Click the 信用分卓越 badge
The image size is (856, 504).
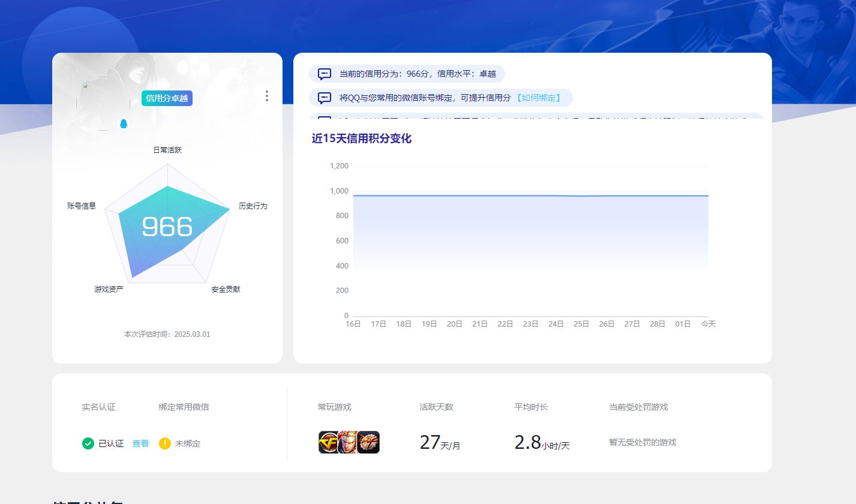click(167, 98)
